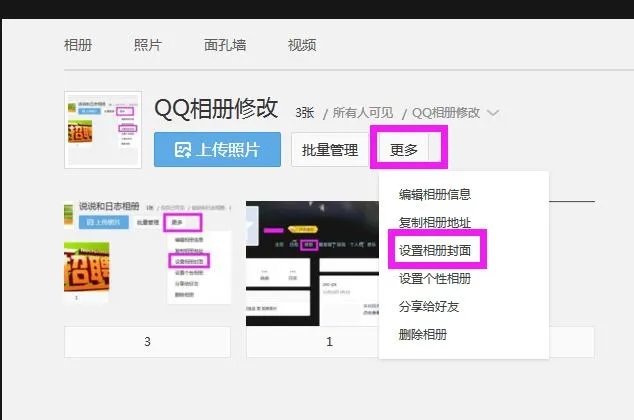Viewport: 634px width, 420px height.
Task: Choose 编辑相册信息 from the menu
Action: pos(435,194)
